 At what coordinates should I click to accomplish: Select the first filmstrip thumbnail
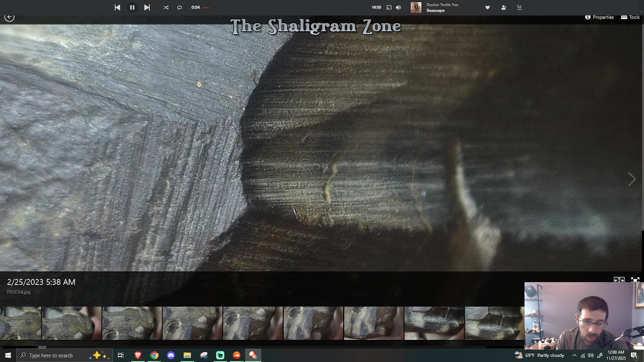(x=20, y=323)
